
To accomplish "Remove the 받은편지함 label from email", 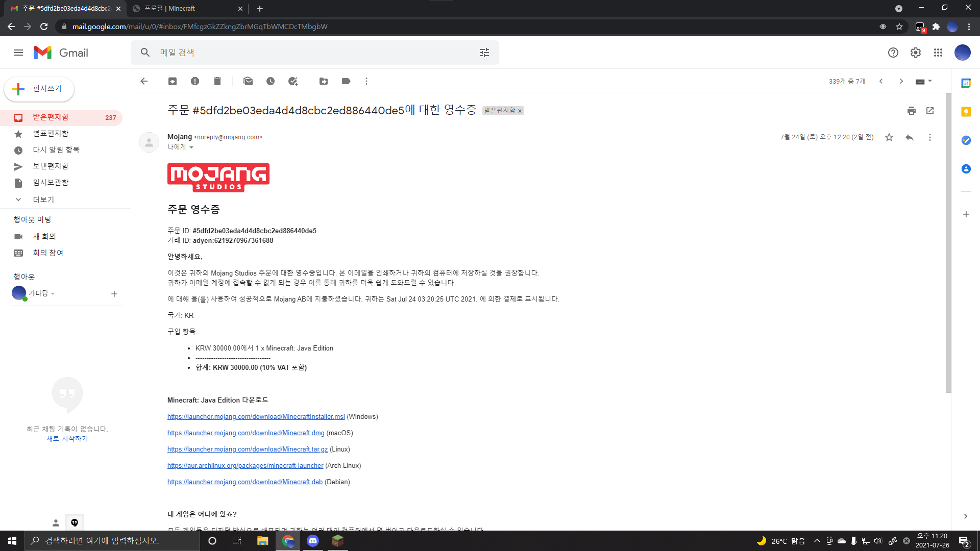I will pos(520,111).
